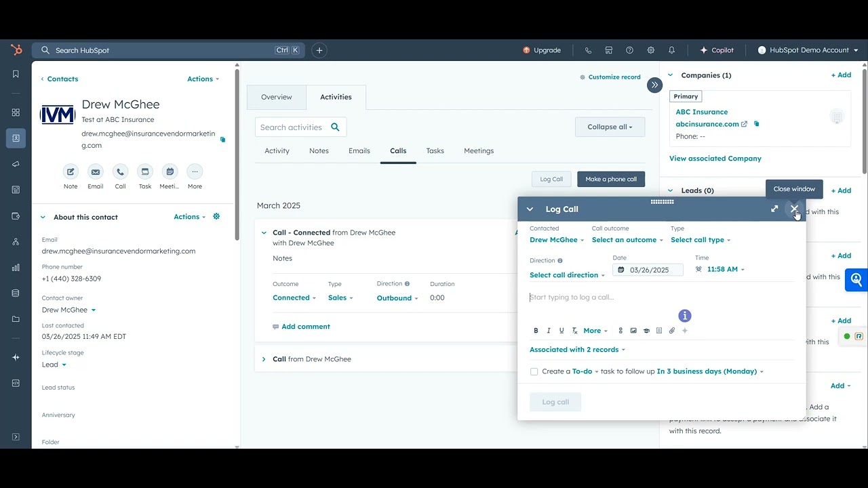Select the Meetings filter tab
The image size is (868, 488).
pos(479,151)
